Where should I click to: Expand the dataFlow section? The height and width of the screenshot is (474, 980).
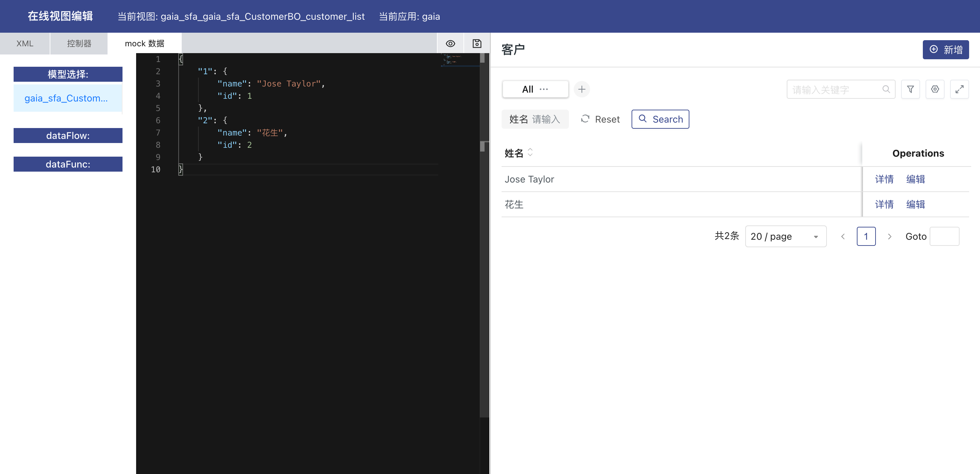pyautogui.click(x=68, y=135)
